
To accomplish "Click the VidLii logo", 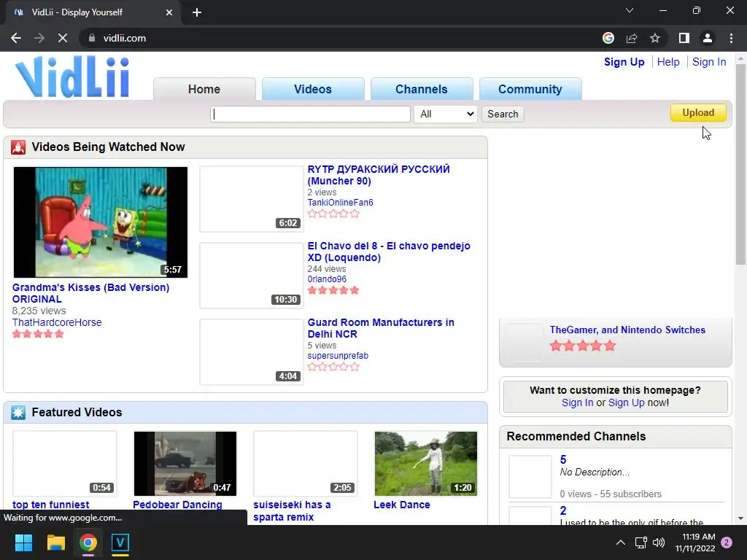I will [x=72, y=77].
